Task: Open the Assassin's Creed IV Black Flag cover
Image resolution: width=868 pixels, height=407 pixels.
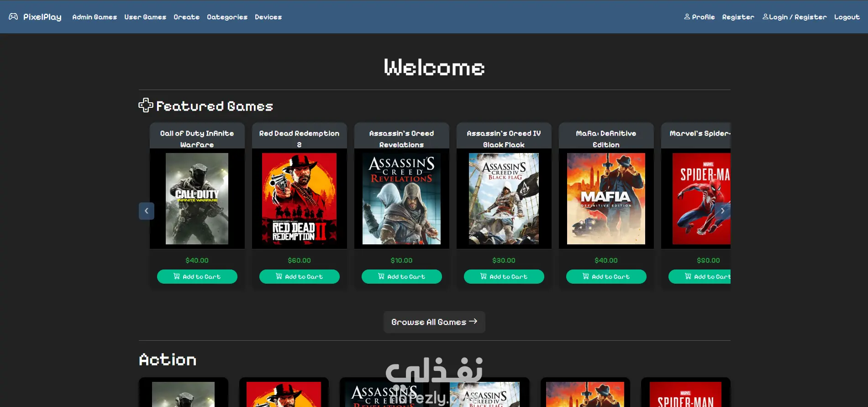Action: [504, 199]
